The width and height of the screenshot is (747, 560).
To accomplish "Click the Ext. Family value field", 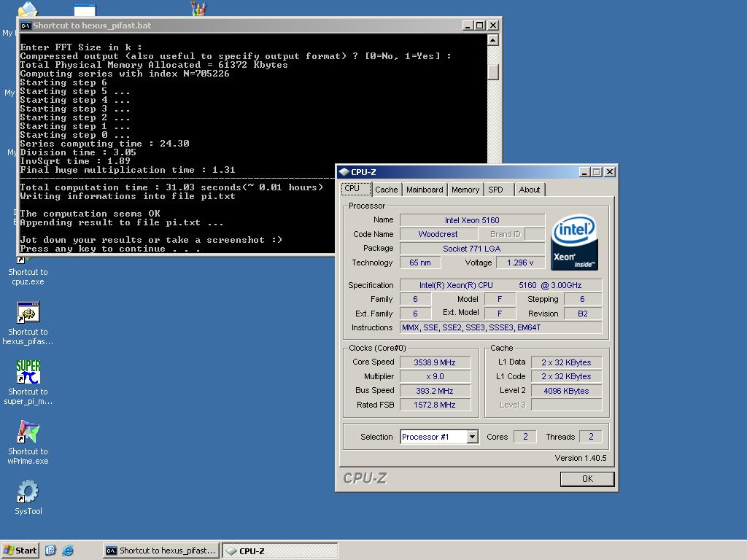I will [x=415, y=314].
